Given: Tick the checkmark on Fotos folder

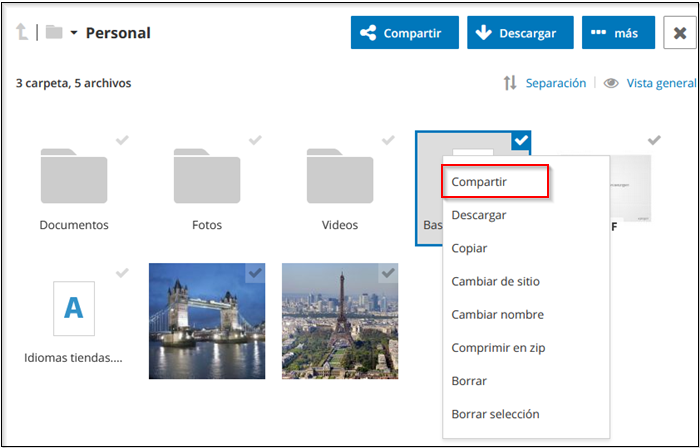Looking at the screenshot, I should [x=255, y=140].
